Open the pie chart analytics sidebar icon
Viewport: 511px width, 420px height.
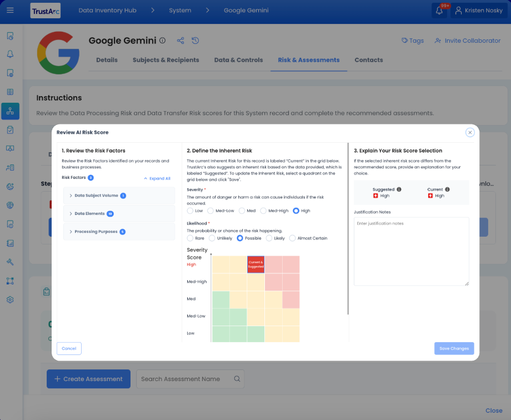[10, 186]
